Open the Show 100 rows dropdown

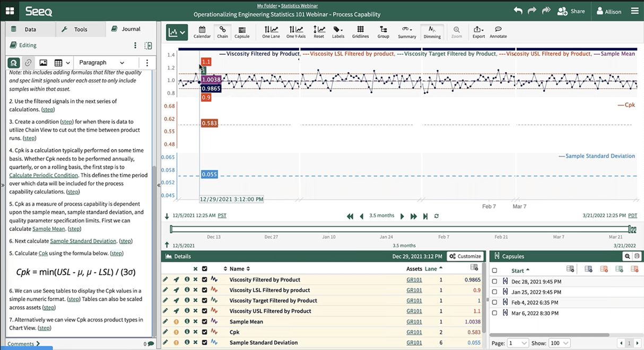click(559, 343)
